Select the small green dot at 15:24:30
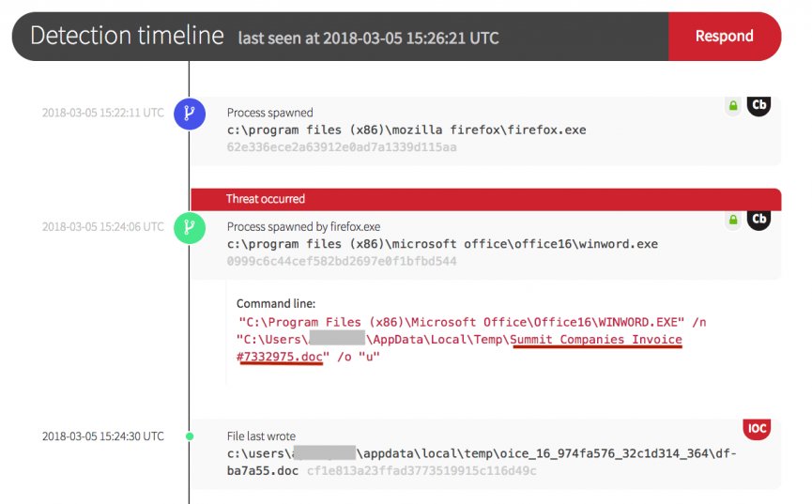812x504 pixels. [x=190, y=436]
